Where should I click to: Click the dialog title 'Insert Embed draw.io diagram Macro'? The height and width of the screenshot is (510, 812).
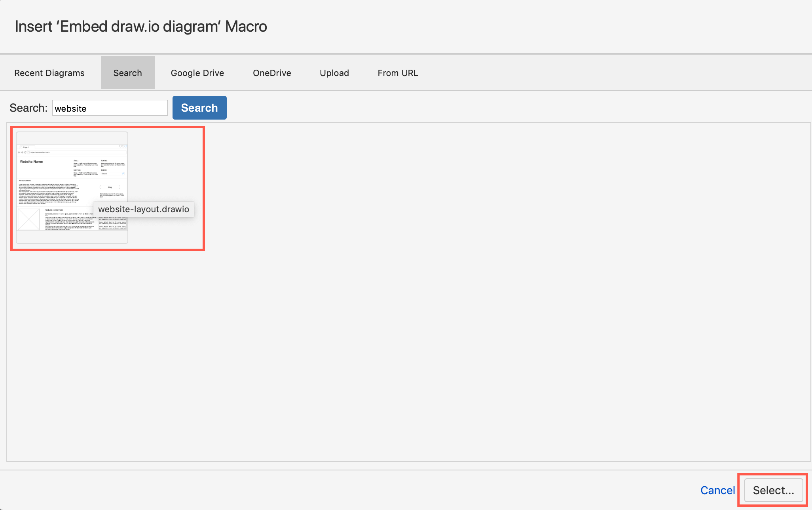click(x=141, y=26)
